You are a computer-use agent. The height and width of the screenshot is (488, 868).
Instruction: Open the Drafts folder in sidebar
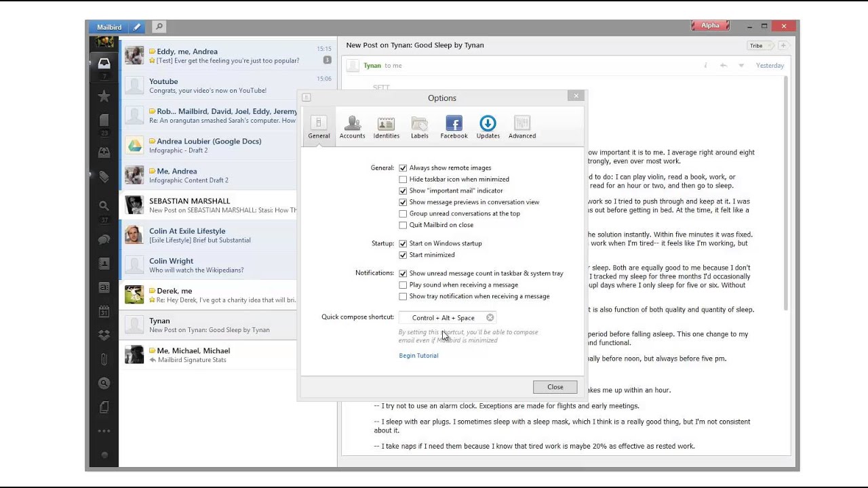coord(104,121)
